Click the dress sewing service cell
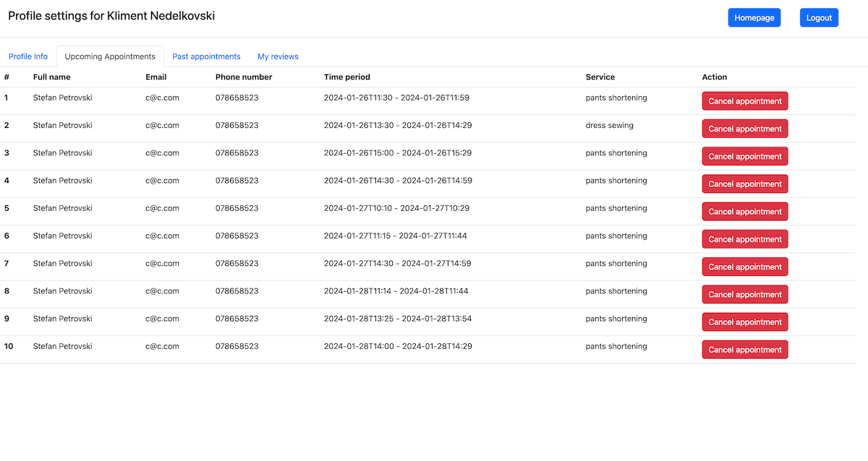 [609, 126]
